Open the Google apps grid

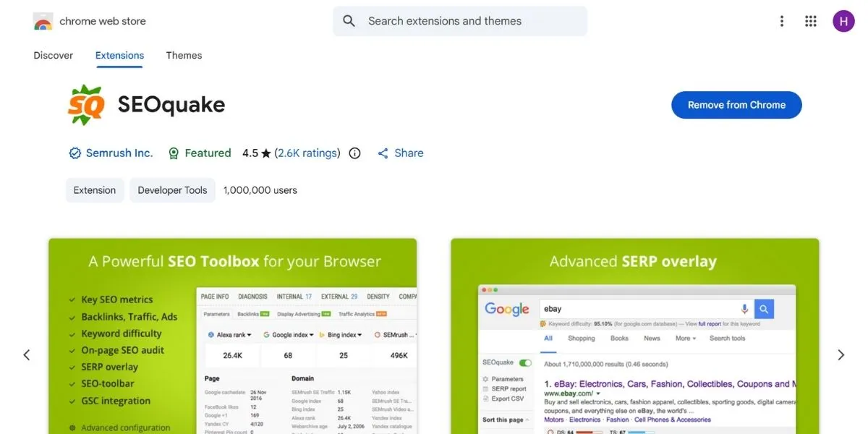coord(811,21)
